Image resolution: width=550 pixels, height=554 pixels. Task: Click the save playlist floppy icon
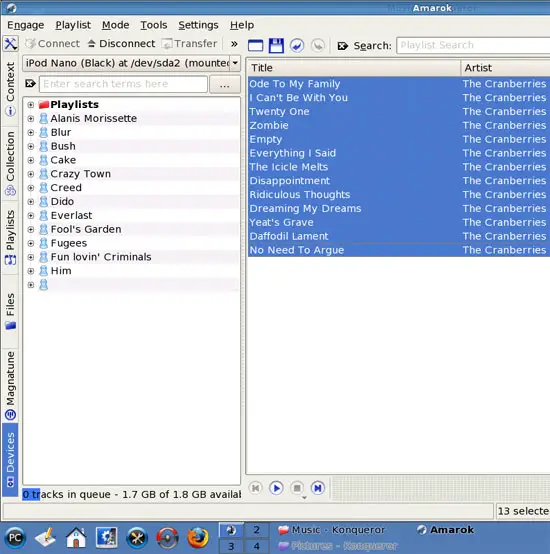pos(276,46)
